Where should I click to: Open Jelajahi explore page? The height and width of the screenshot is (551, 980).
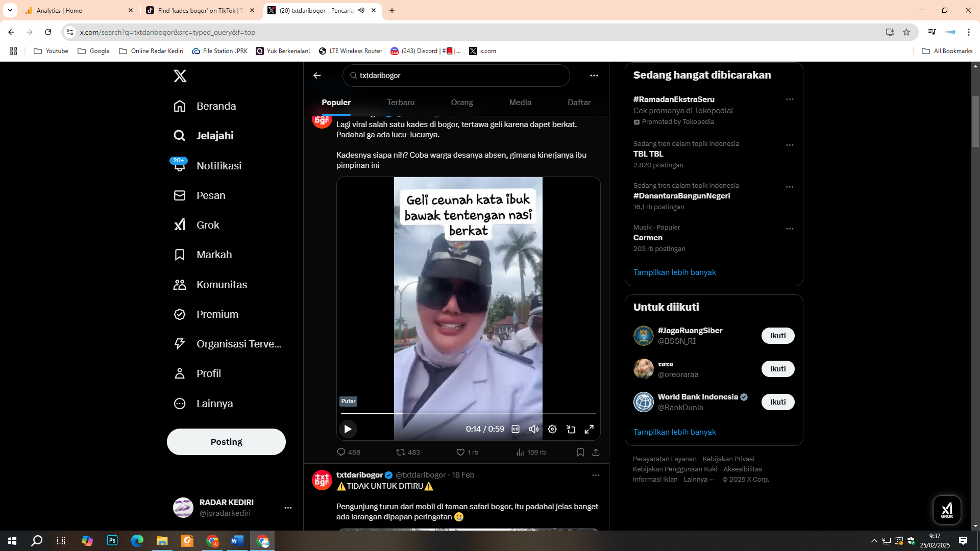pyautogui.click(x=204, y=136)
